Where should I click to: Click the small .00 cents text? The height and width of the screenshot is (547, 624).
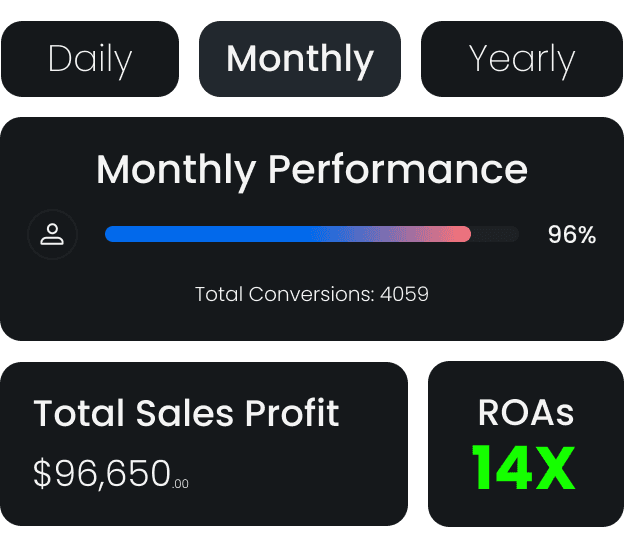pos(181,484)
